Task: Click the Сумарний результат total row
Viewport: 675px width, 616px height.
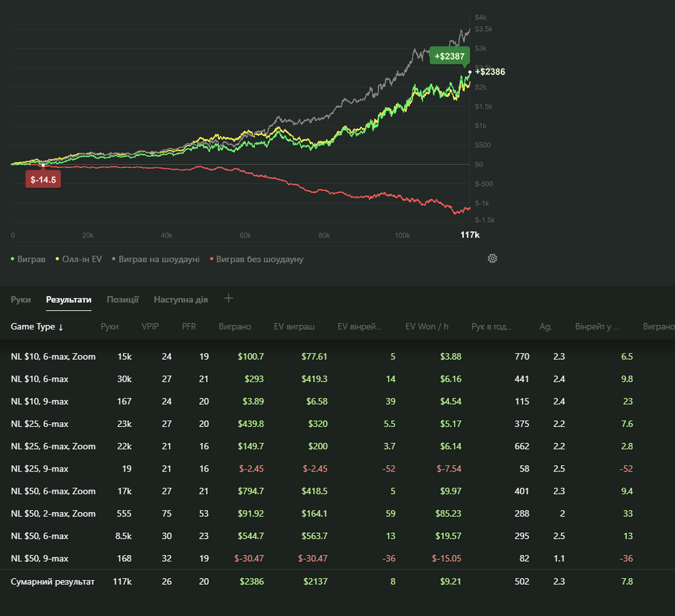Action: coord(53,582)
